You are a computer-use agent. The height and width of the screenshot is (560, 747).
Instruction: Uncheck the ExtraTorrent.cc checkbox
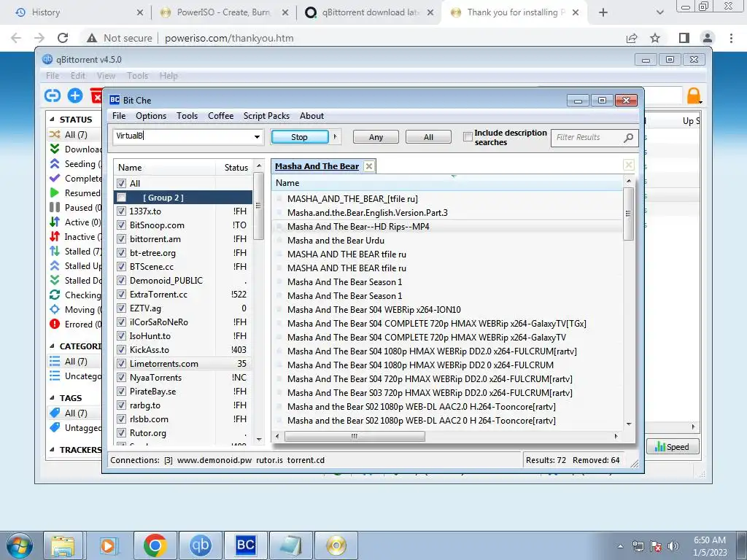[122, 295]
